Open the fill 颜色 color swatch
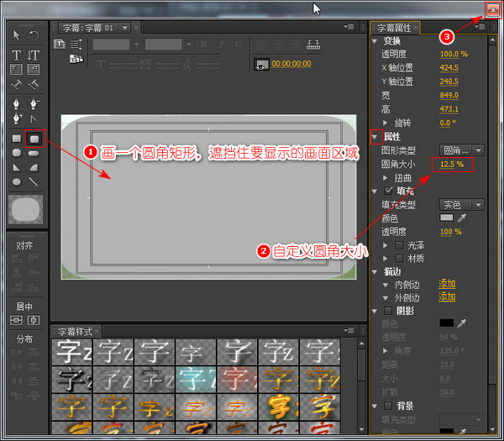504x441 pixels. 447,218
